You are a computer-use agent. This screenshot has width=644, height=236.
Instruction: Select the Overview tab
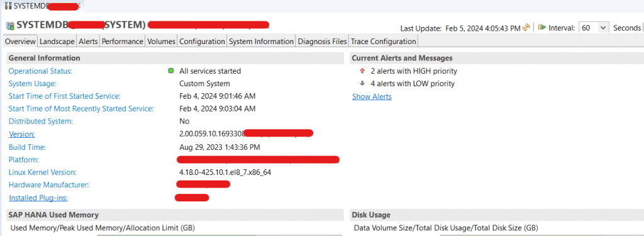(21, 42)
